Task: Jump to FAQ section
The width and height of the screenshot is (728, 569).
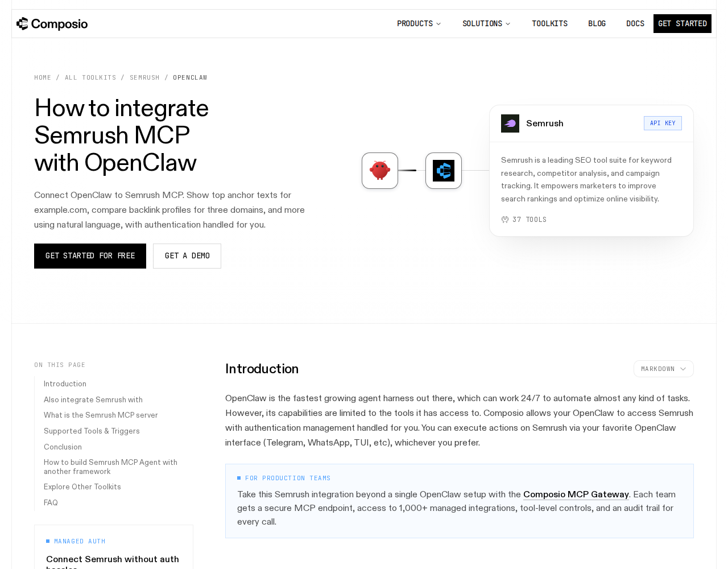Action: pos(51,503)
